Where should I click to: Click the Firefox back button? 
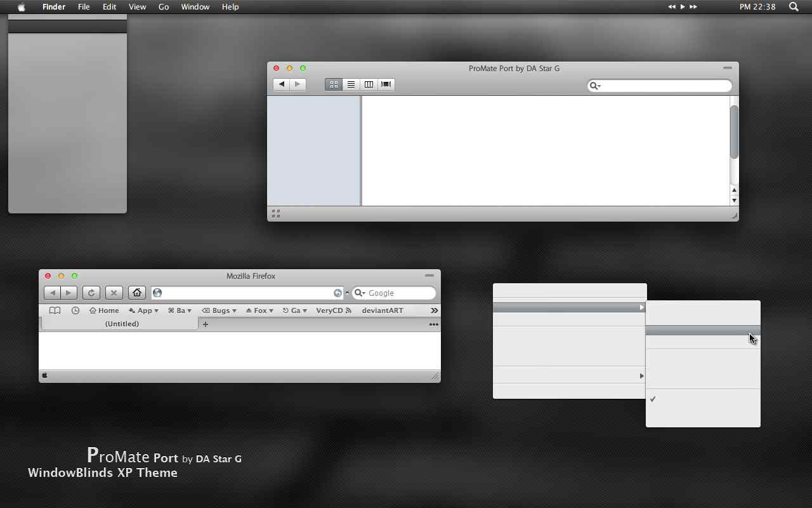tap(52, 293)
